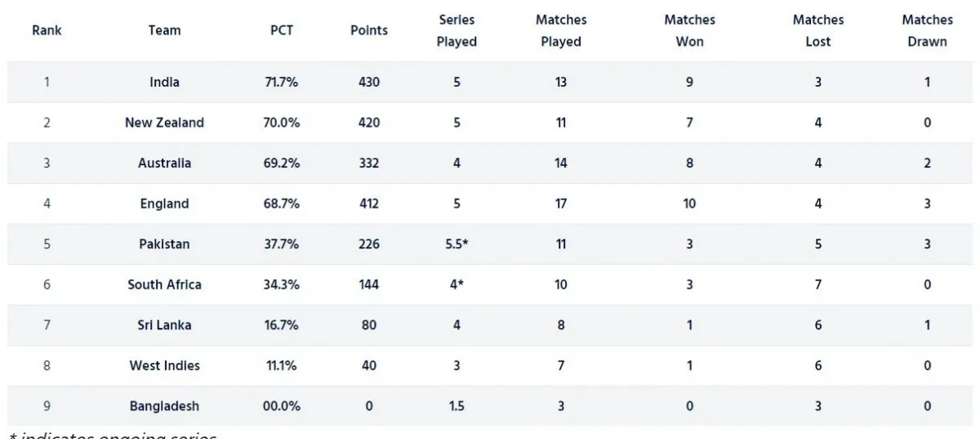Open the Sri Lanka team entry
The width and height of the screenshot is (980, 439).
[x=164, y=325]
